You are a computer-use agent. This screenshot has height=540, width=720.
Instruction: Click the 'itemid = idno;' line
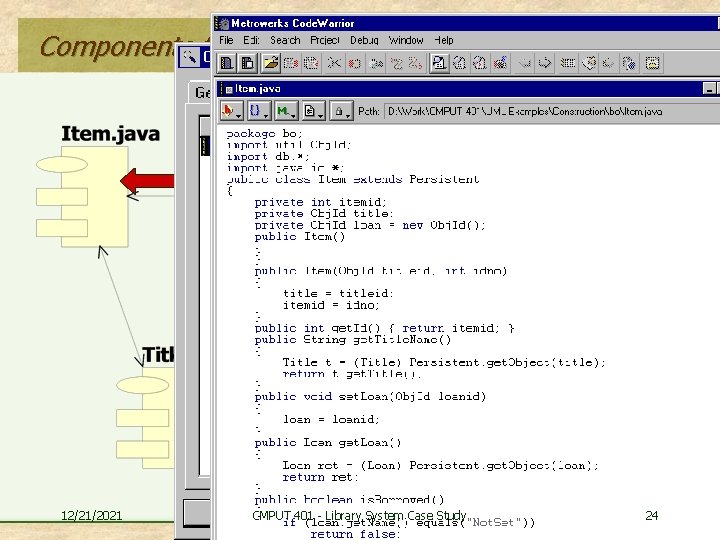point(331,305)
